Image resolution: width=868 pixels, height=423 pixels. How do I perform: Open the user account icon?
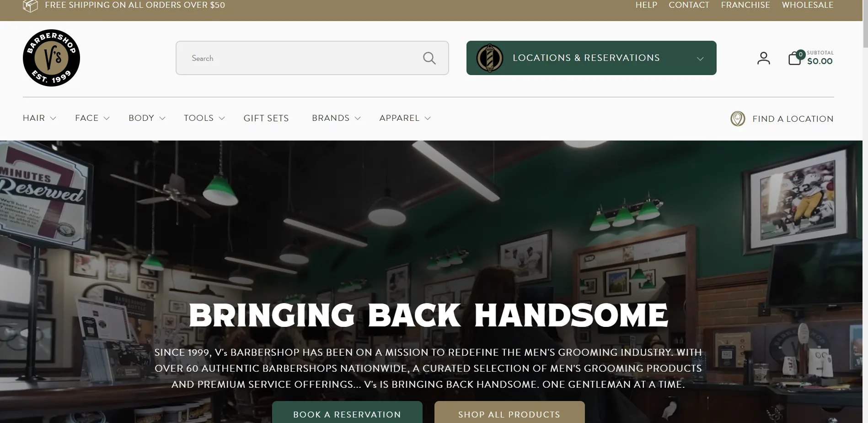763,58
